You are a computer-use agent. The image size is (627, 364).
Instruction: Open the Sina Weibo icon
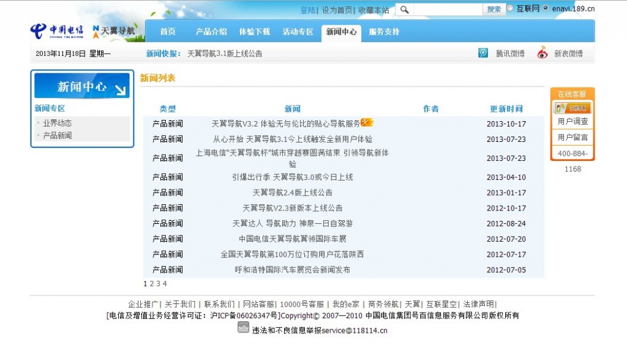pyautogui.click(x=543, y=53)
